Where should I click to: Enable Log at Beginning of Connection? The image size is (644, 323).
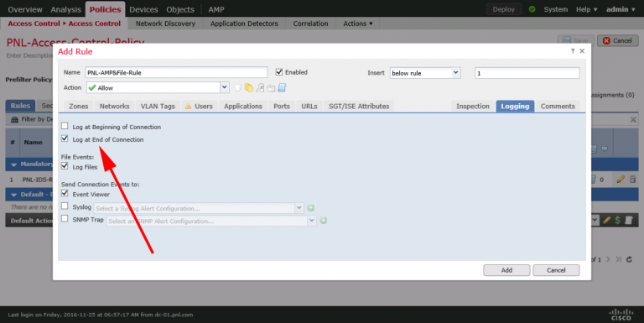click(65, 126)
